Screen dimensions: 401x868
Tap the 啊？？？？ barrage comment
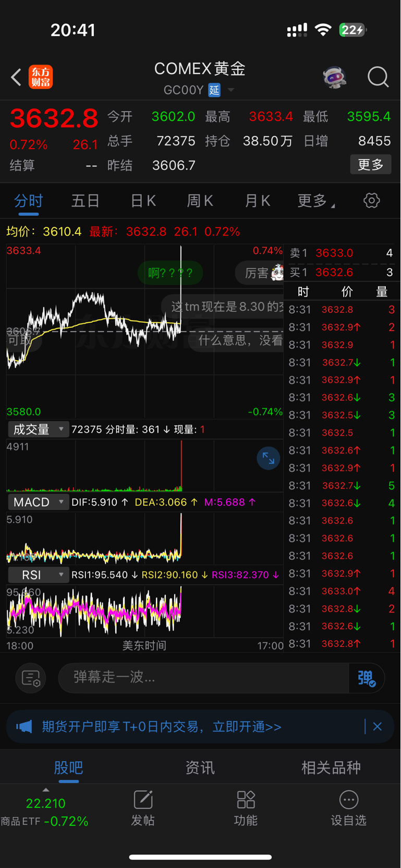170,273
